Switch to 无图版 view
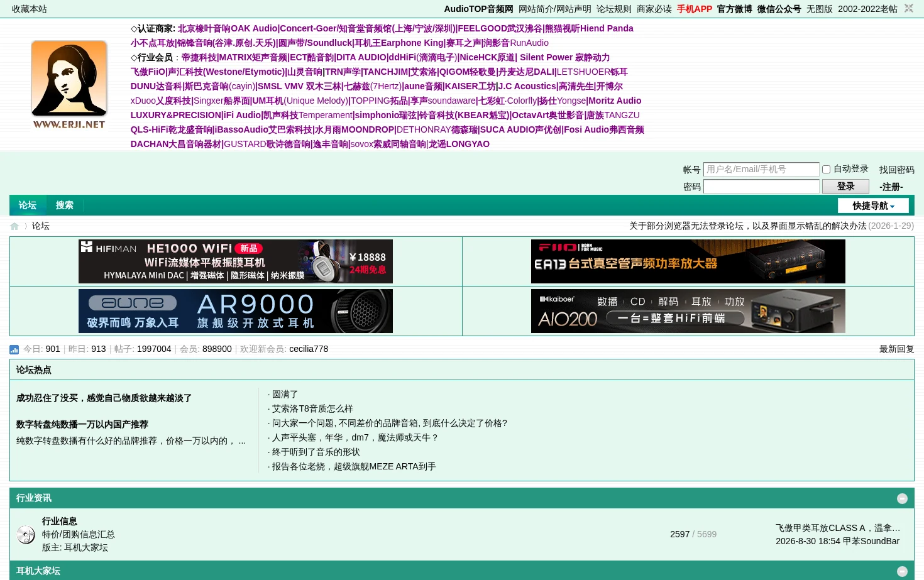The width and height of the screenshot is (924, 580). tap(820, 9)
